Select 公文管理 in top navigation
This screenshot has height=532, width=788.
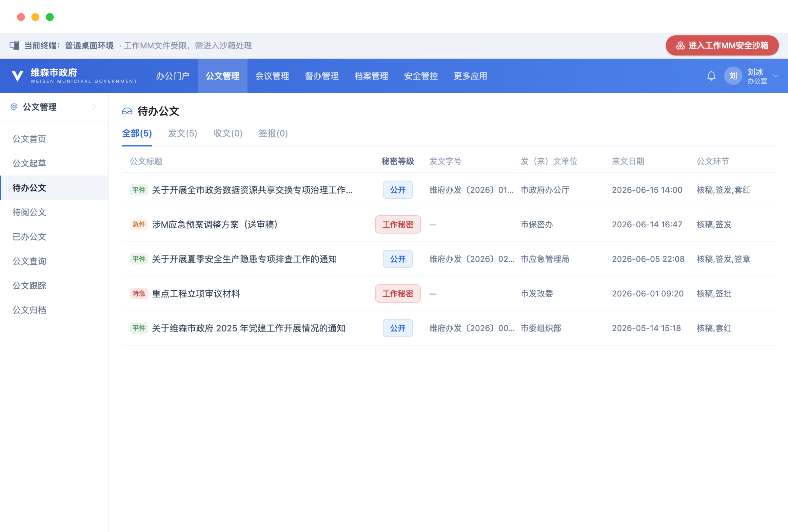[x=223, y=76]
